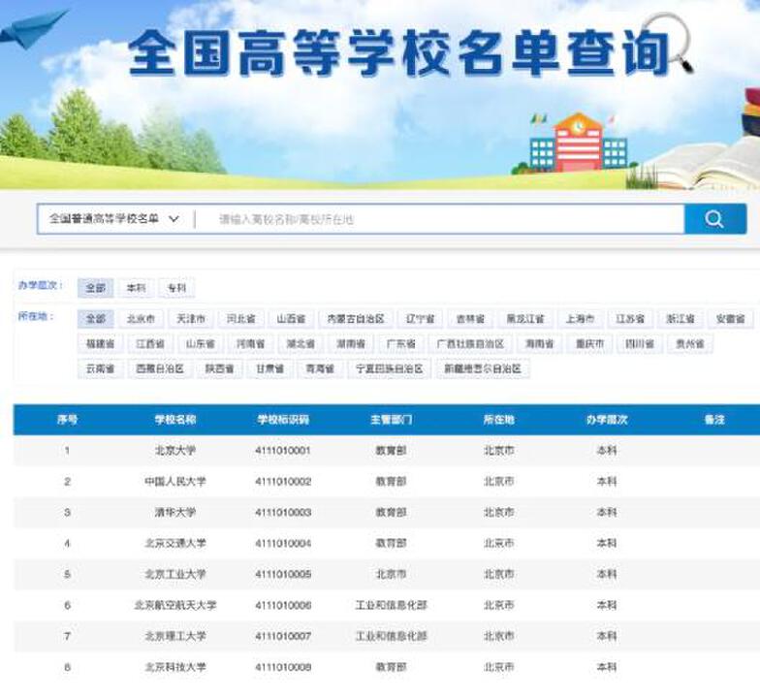This screenshot has height=700, width=760.
Task: Filter location to 西藏自治区
Action: point(160,368)
